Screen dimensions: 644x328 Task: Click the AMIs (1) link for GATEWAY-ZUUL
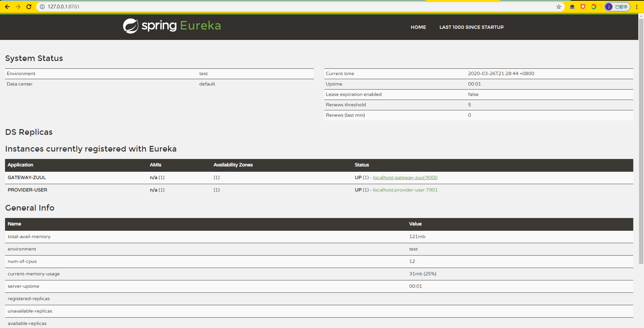(x=162, y=177)
